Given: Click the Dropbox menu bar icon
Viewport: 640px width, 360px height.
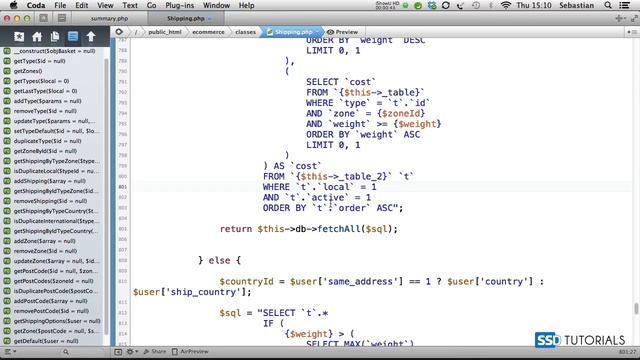Looking at the screenshot, I should click(432, 5).
